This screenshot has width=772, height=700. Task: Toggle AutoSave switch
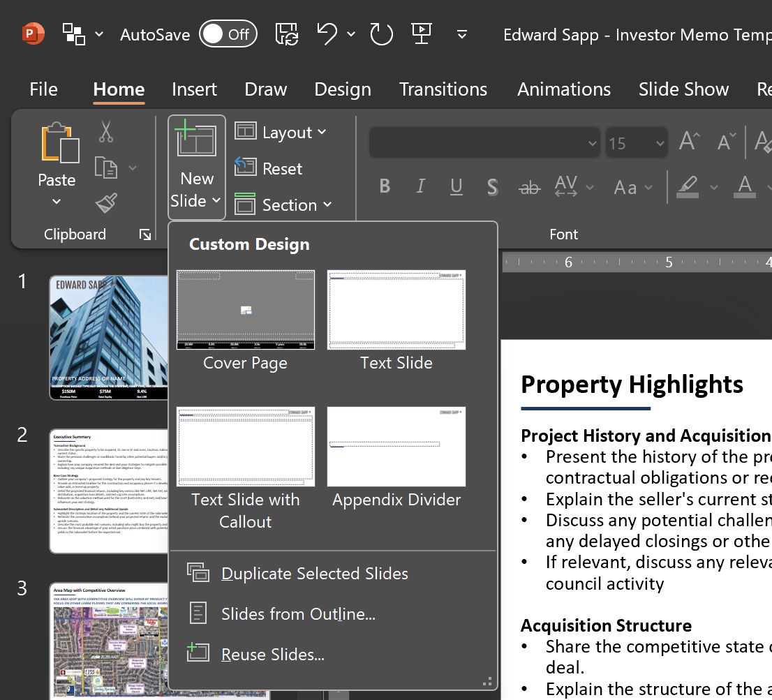tap(228, 34)
